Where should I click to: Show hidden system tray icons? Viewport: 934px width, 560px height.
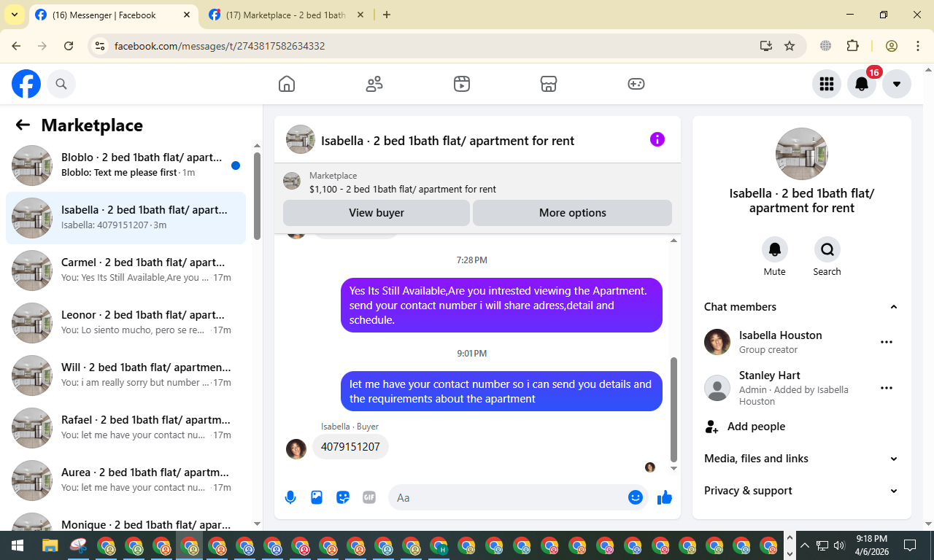point(805,545)
